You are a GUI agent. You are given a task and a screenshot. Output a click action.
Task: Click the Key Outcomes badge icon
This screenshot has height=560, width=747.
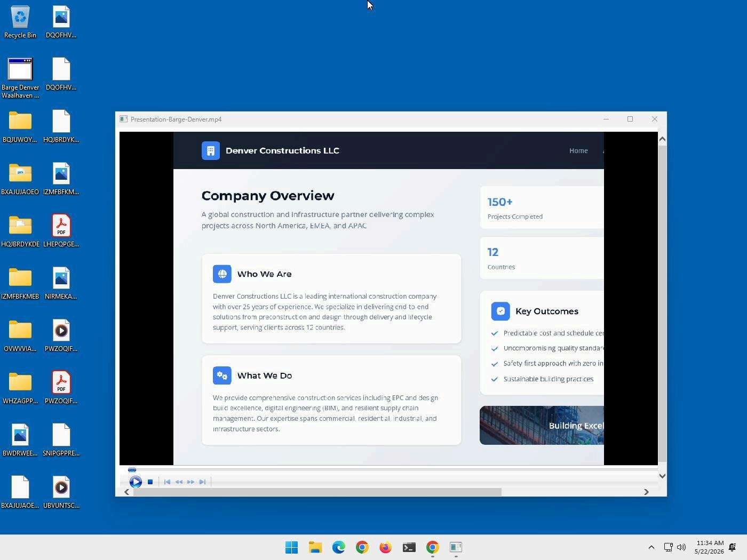point(500,311)
